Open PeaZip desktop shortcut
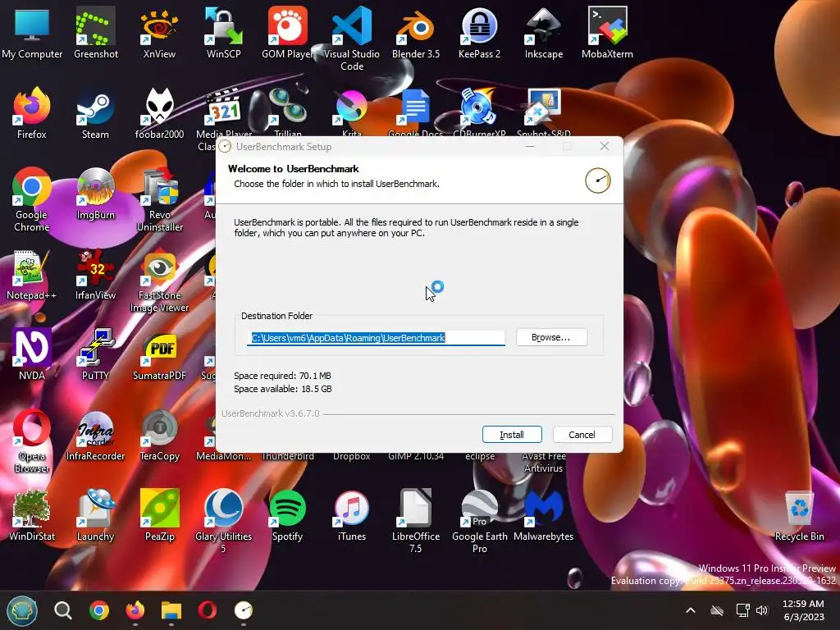 [x=160, y=515]
